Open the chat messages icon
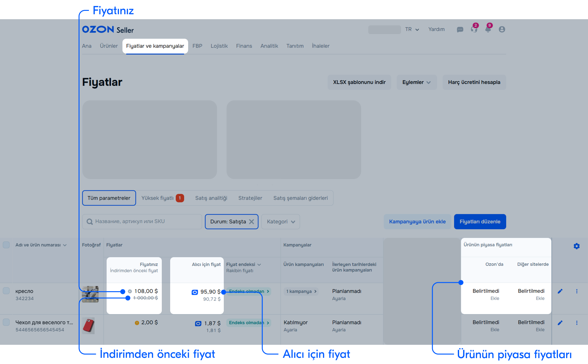 [x=460, y=29]
